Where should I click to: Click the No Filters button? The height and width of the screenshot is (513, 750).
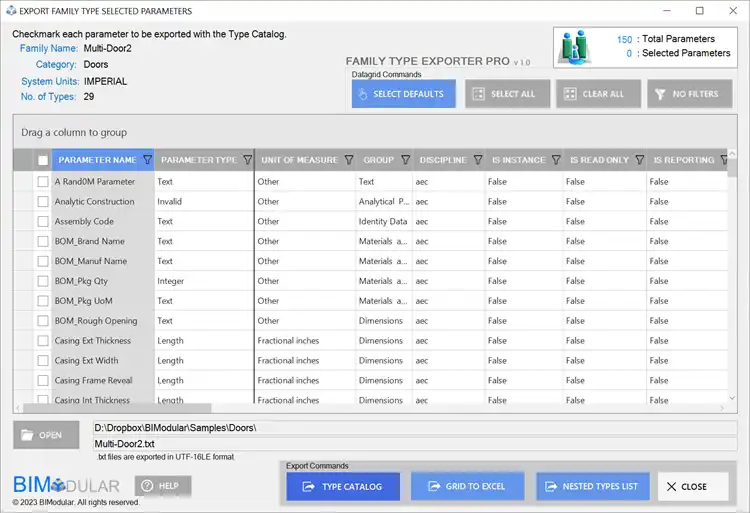pos(690,94)
